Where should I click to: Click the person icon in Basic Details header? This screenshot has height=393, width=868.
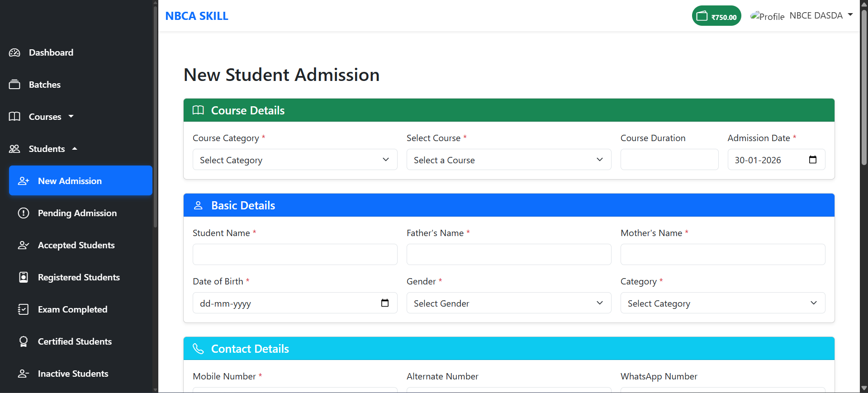click(x=198, y=205)
